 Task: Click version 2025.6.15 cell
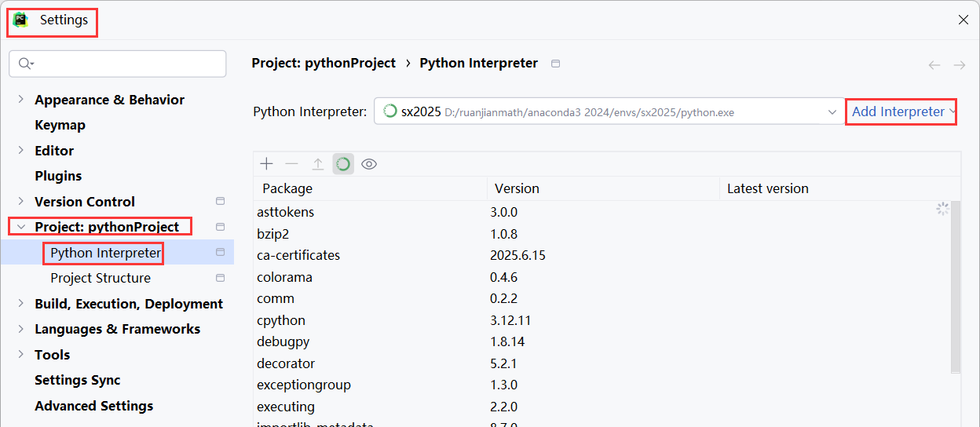click(517, 255)
